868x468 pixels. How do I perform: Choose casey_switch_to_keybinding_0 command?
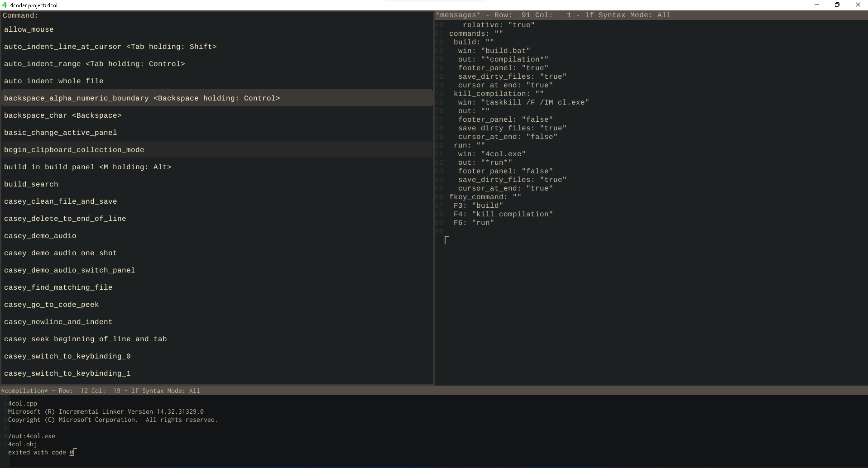(x=217, y=356)
